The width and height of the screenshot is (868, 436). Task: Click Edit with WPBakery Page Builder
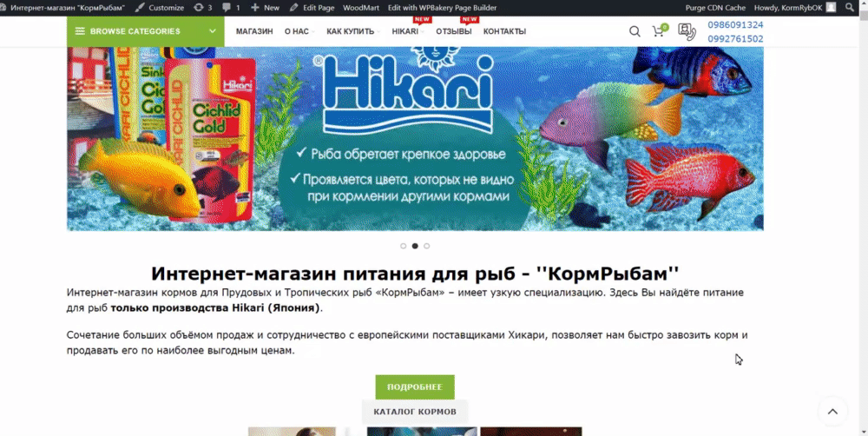(442, 8)
